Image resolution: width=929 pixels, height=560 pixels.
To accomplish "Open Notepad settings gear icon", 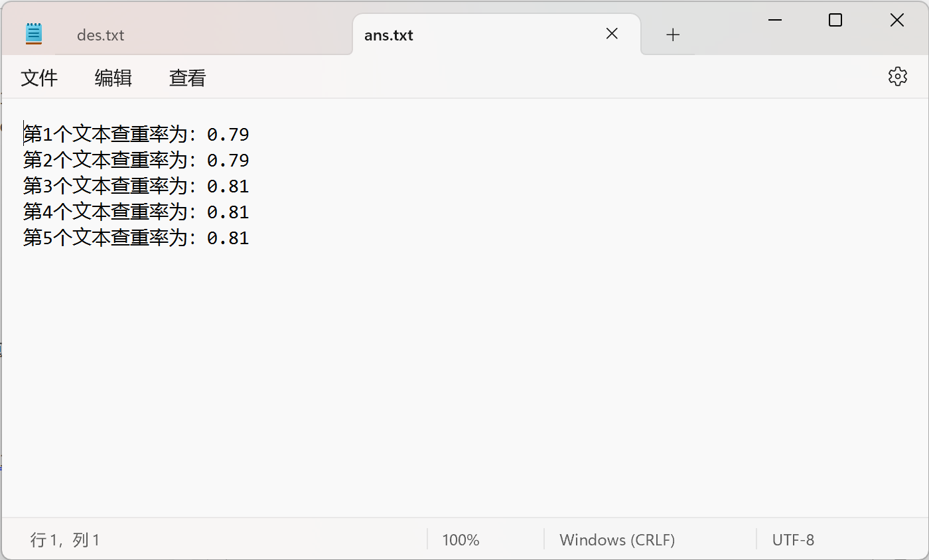I will point(897,77).
